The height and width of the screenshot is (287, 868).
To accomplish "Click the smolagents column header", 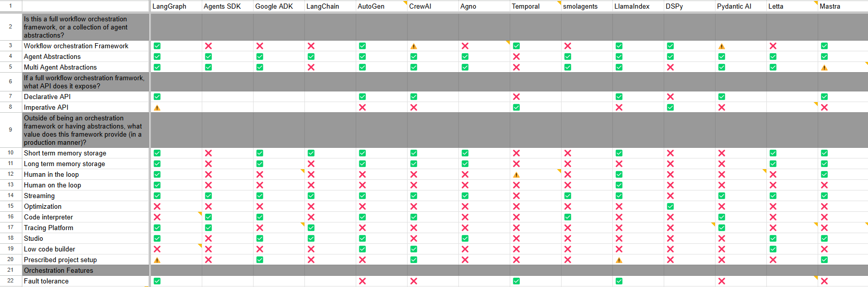I will (587, 6).
